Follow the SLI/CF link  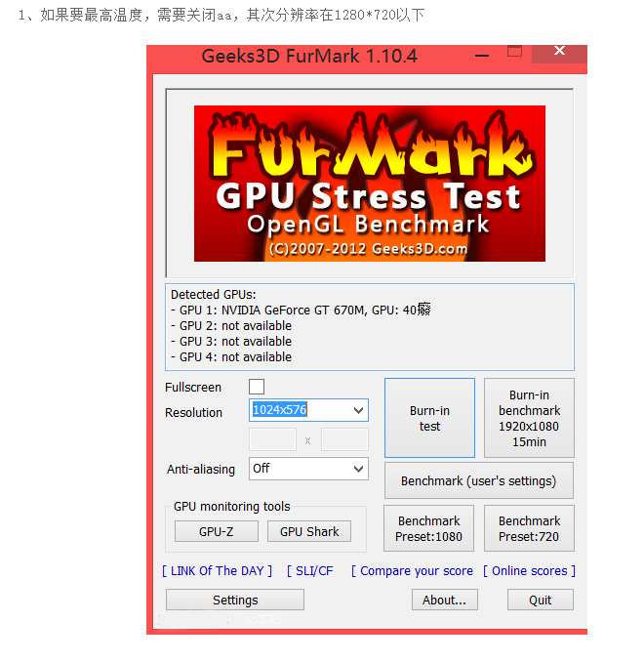[310, 571]
